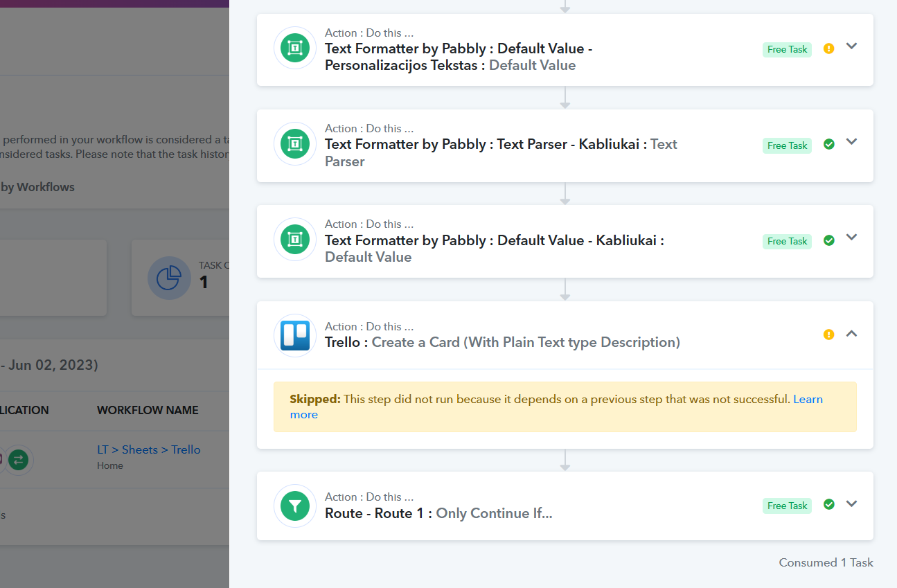Click Route - Route 1 Only Continue If title

(438, 513)
